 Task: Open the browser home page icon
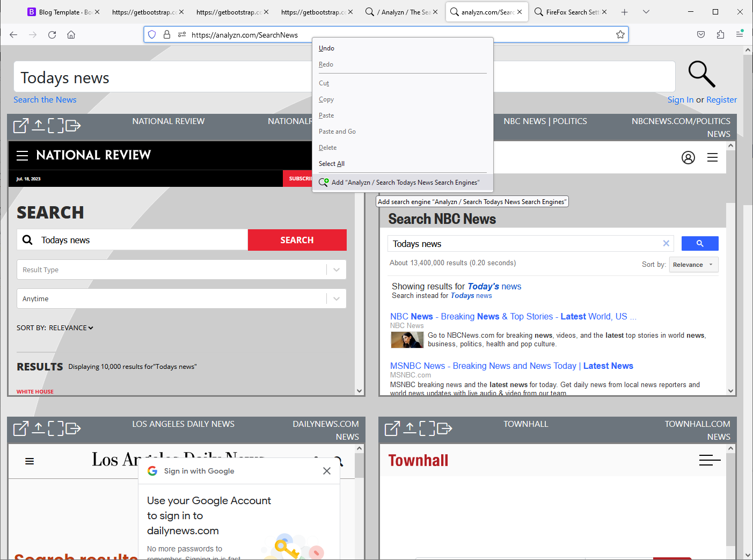click(x=71, y=35)
